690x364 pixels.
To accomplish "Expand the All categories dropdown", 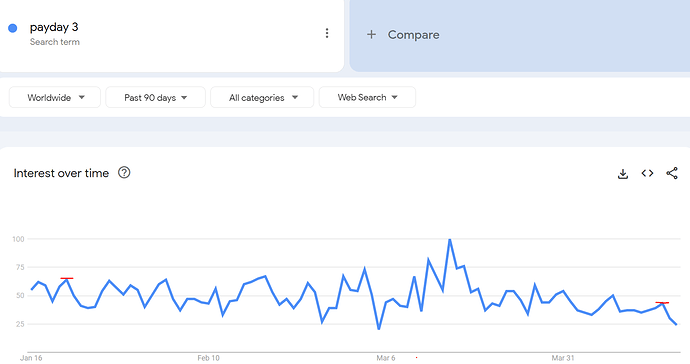I will [262, 97].
